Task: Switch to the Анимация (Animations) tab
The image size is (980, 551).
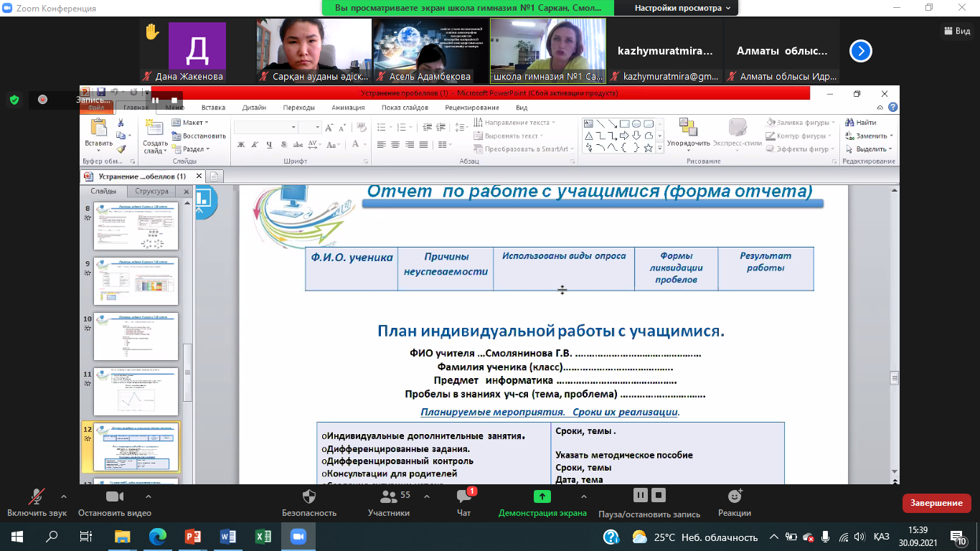Action: (348, 108)
